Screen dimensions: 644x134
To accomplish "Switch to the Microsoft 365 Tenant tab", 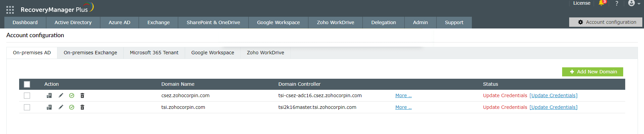I will click(154, 53).
